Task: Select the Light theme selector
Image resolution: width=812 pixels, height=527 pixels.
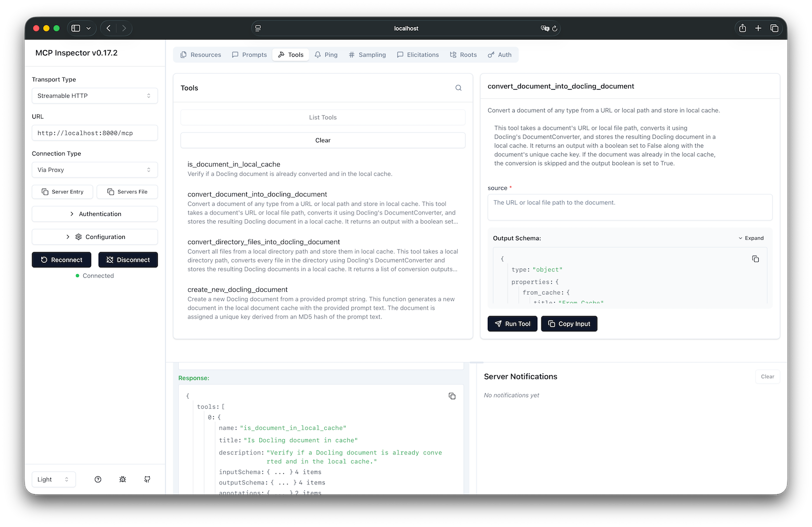Action: (53, 479)
